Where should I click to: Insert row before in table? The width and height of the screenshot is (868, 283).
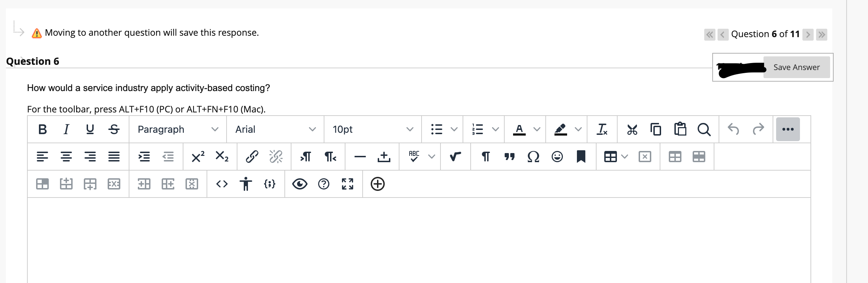66,184
